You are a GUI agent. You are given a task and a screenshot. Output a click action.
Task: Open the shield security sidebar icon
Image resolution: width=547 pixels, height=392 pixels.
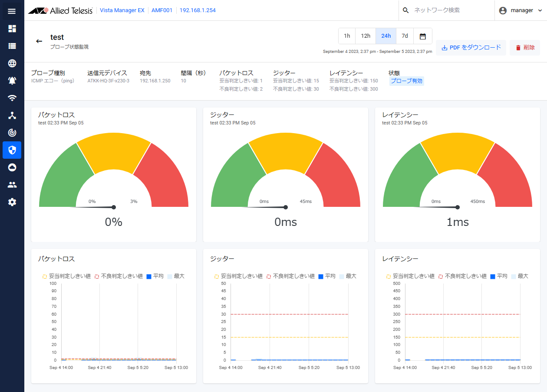tap(12, 150)
